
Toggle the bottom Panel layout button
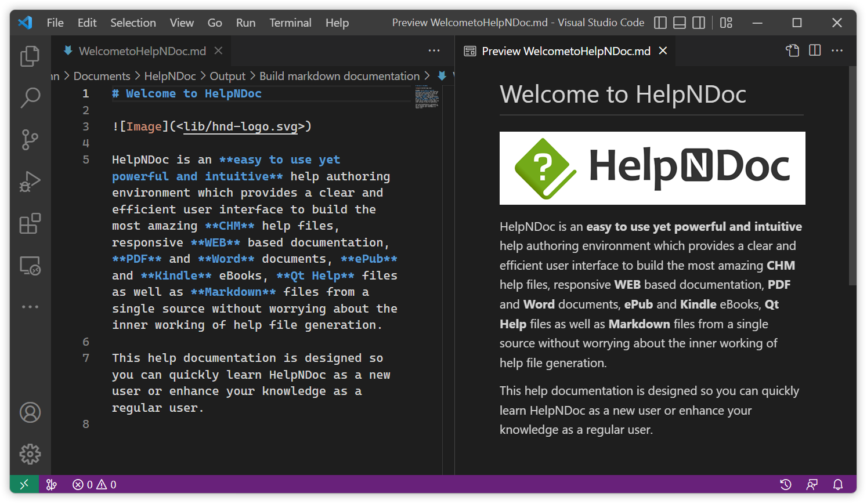point(680,23)
